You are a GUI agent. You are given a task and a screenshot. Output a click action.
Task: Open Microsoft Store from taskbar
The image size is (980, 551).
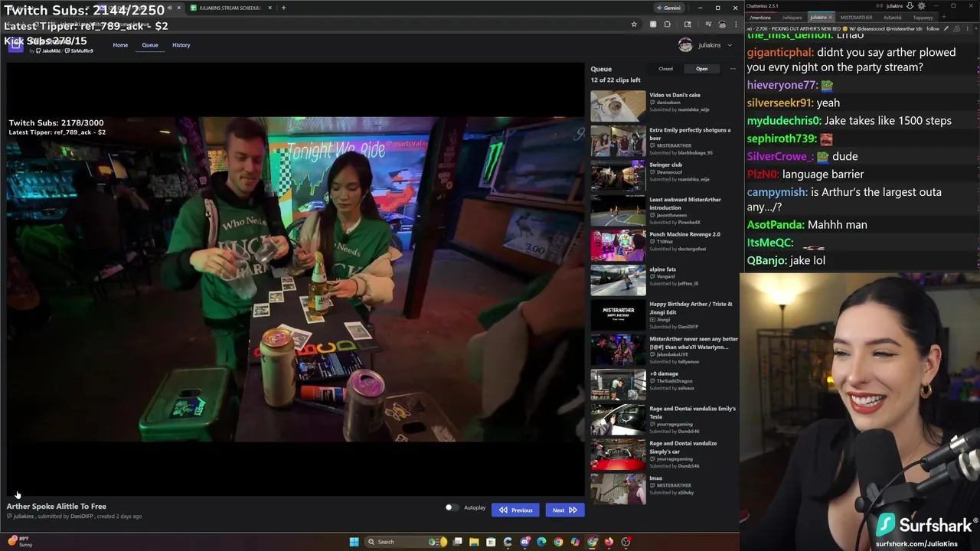[x=490, y=542]
